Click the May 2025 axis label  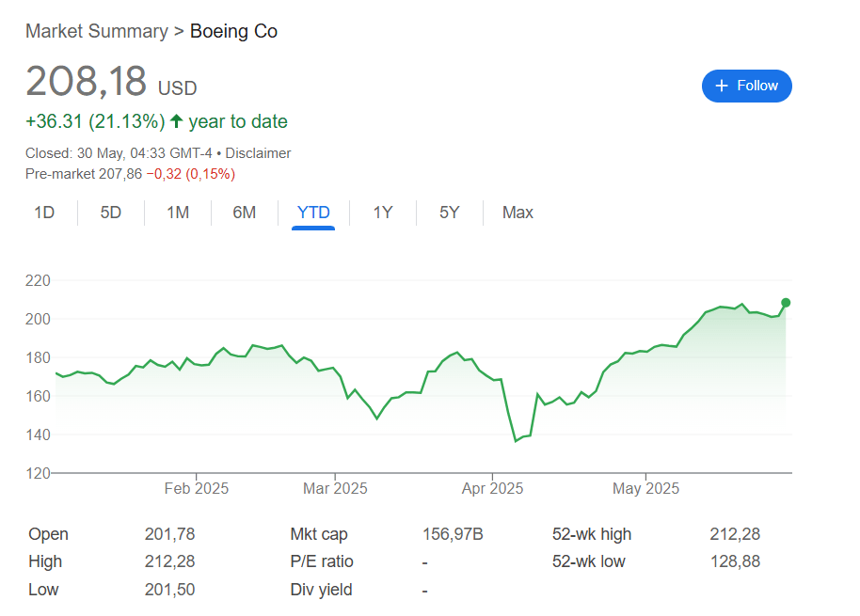click(645, 488)
